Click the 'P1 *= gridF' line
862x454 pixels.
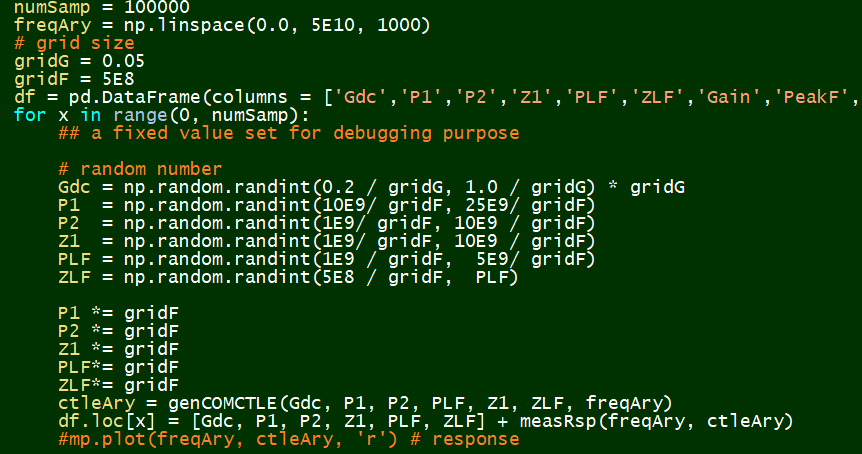pos(118,313)
